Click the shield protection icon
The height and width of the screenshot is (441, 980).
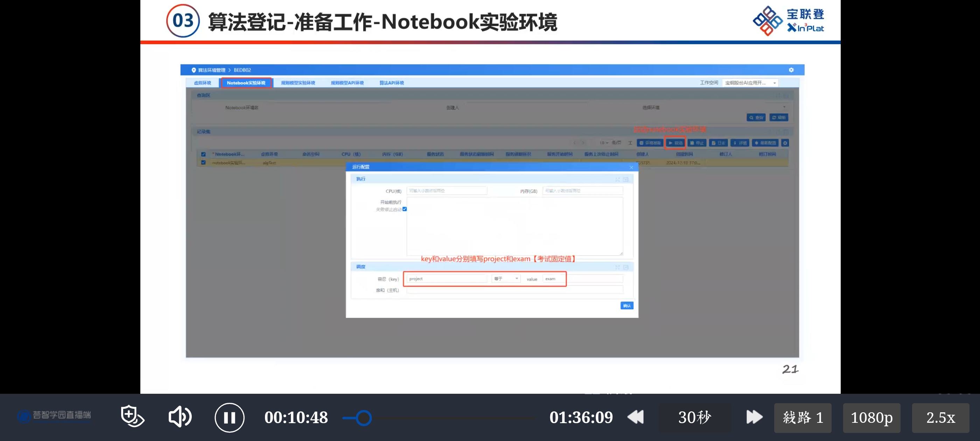click(132, 416)
